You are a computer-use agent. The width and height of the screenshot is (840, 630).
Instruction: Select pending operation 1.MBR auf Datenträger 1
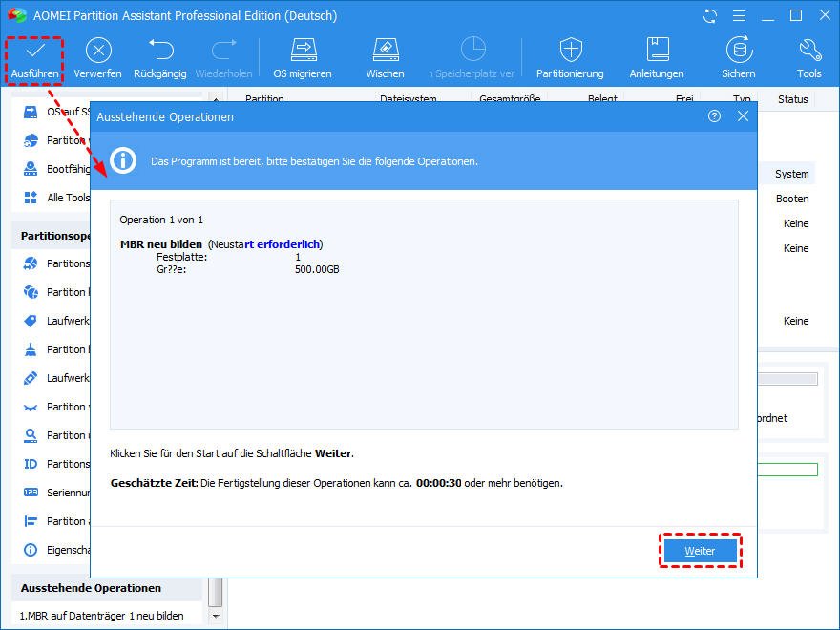102,616
